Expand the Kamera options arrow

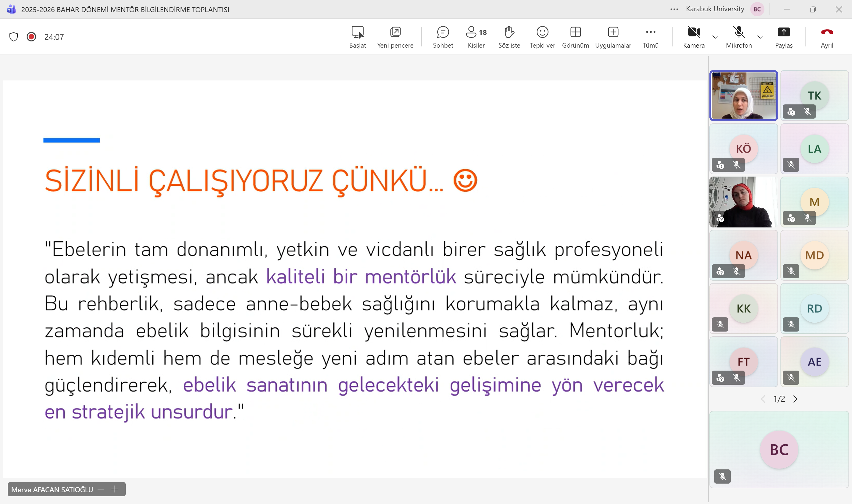715,37
